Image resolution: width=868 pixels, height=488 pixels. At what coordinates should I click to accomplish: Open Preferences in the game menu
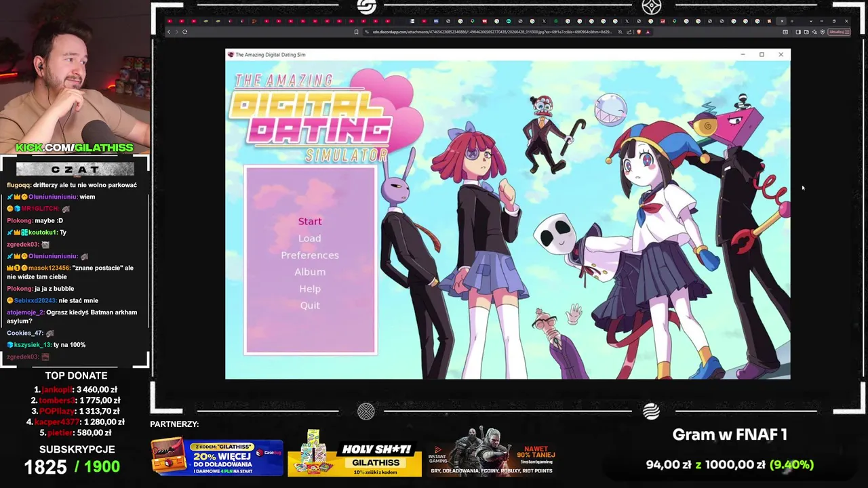tap(310, 255)
